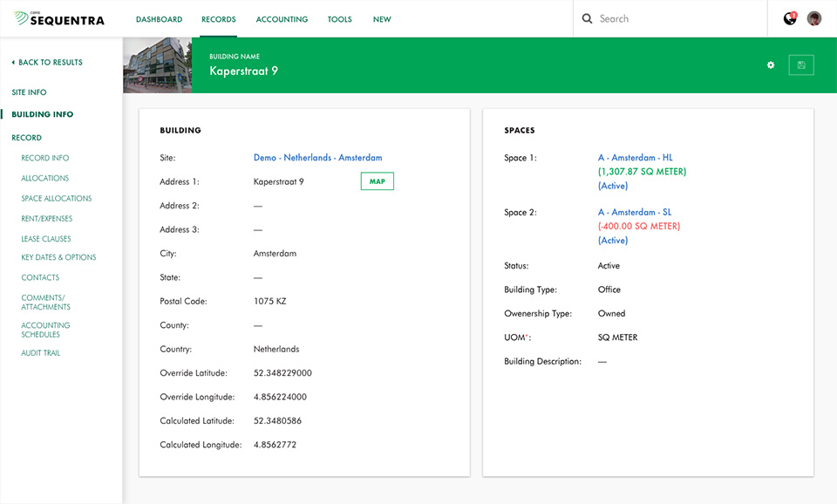Screen dimensions: 837x504
Task: Open Accounting Schedules sidebar item
Action: pyautogui.click(x=45, y=330)
